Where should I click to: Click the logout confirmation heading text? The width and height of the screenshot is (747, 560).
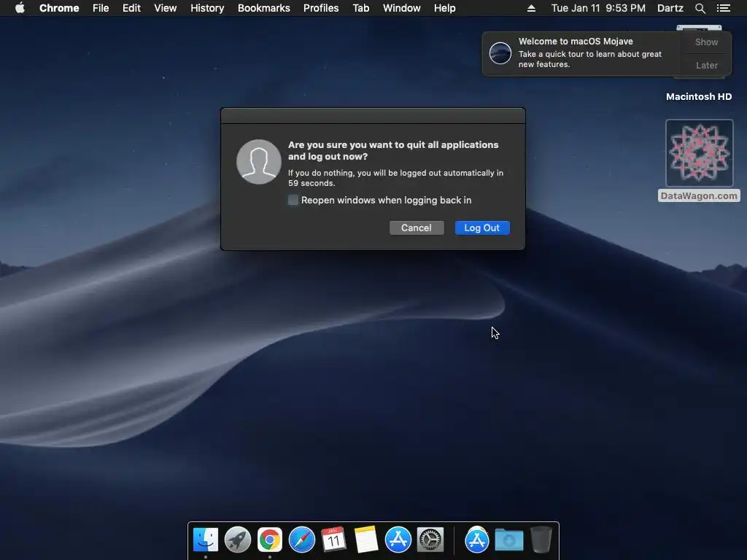393,150
